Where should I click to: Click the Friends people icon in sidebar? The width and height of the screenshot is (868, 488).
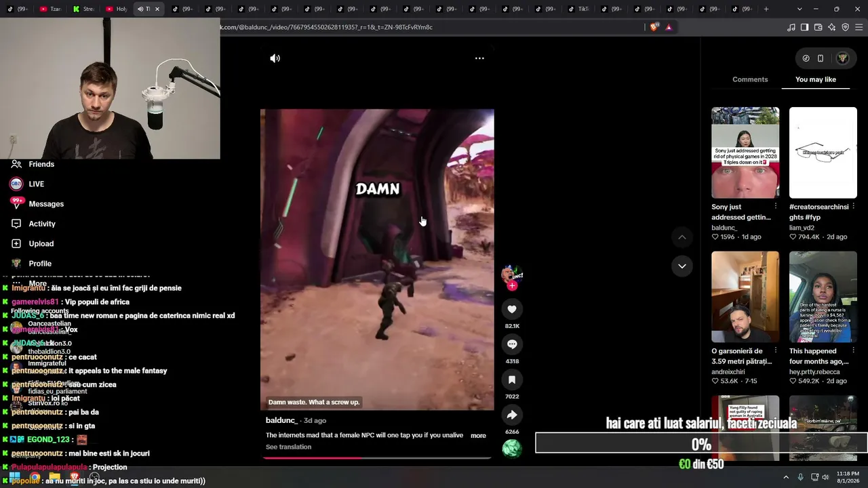16,164
